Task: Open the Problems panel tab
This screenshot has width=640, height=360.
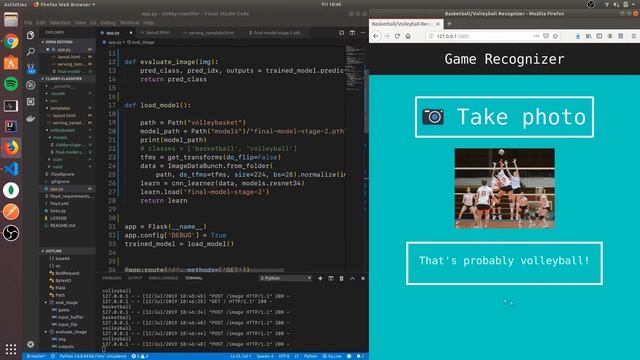Action: point(111,278)
